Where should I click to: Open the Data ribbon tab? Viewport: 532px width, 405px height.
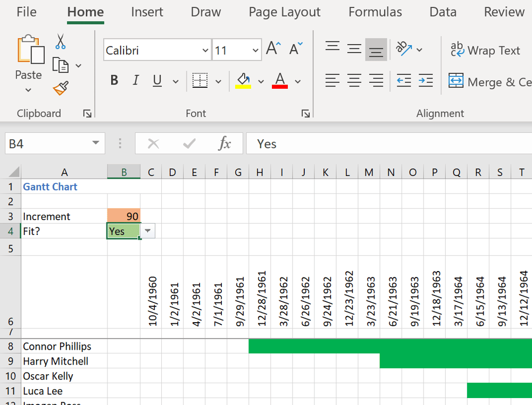443,12
